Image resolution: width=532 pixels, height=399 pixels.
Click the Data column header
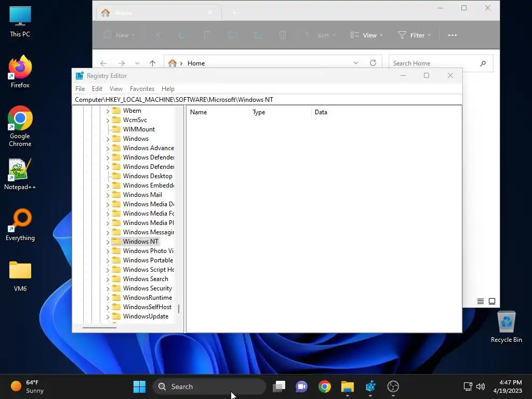click(x=387, y=112)
